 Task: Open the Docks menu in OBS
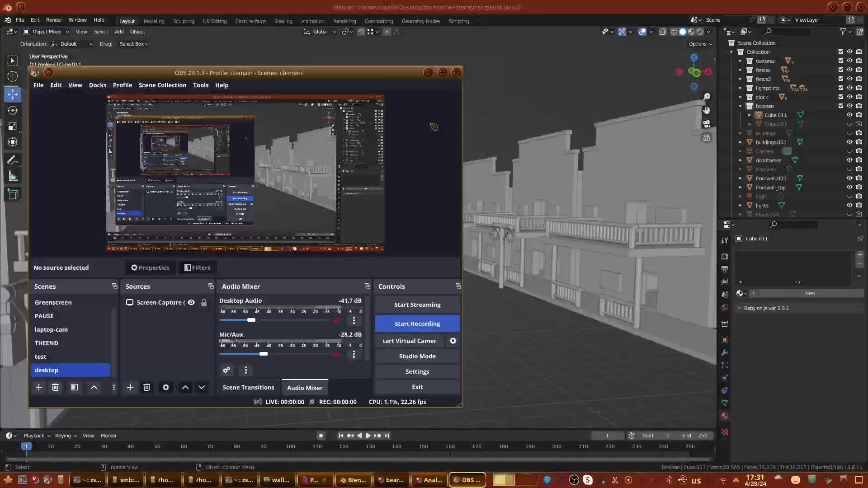tap(97, 85)
